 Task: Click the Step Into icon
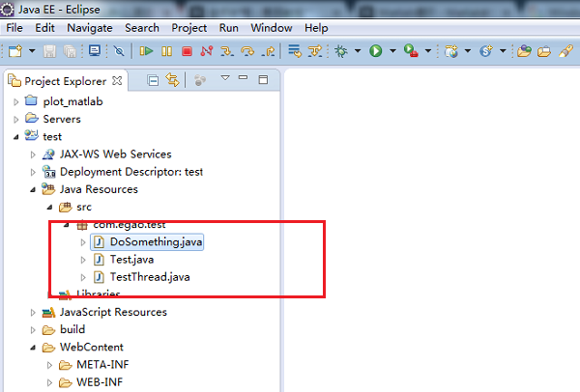[x=227, y=51]
